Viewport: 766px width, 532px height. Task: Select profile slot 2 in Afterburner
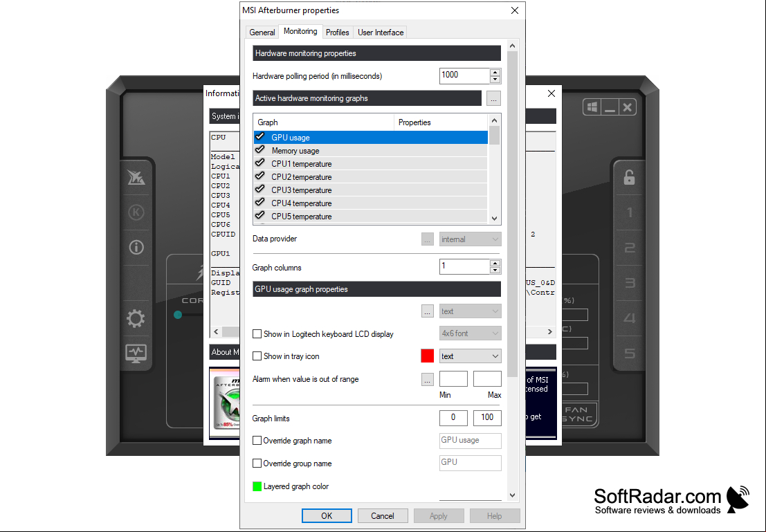(629, 247)
